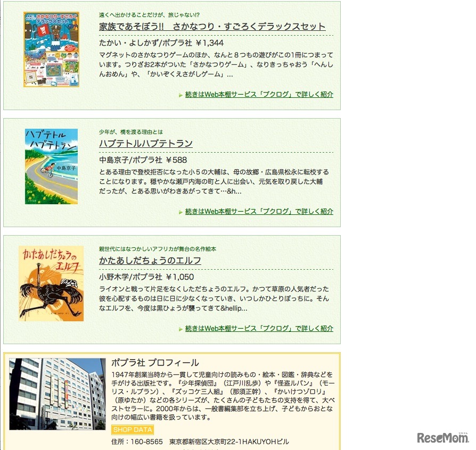
Task: Open the かたあしだちょうのエルフ title link
Action: [150, 261]
